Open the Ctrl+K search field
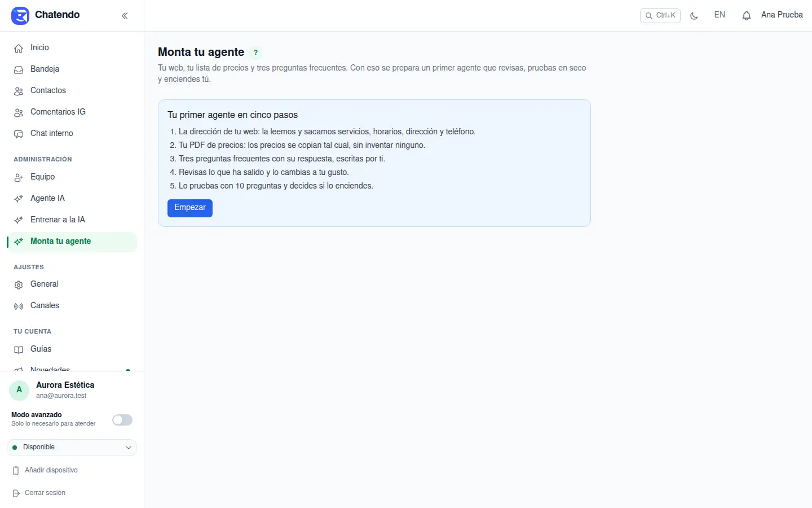This screenshot has height=508, width=812. (x=660, y=16)
